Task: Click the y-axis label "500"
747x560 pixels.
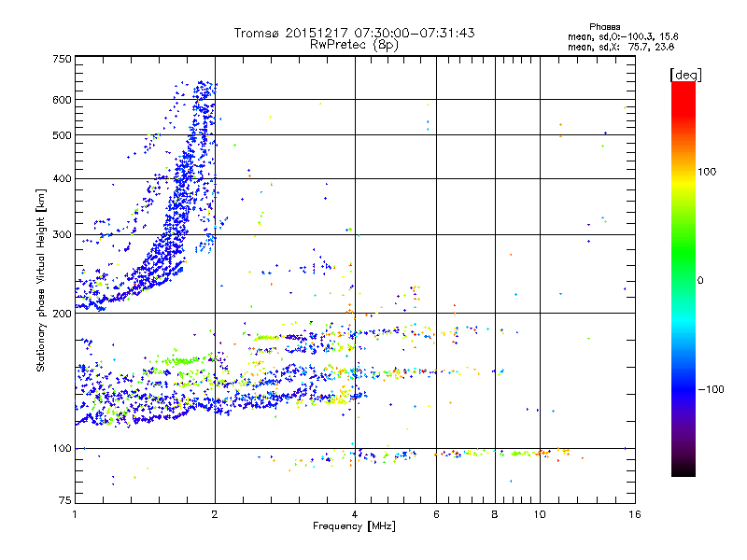Action: point(62,135)
